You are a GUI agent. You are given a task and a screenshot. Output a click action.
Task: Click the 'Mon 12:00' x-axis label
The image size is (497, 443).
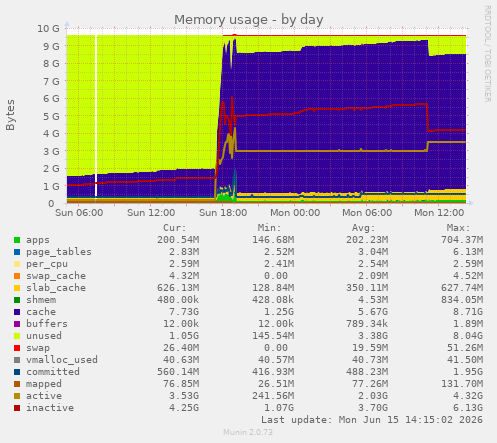pyautogui.click(x=439, y=213)
